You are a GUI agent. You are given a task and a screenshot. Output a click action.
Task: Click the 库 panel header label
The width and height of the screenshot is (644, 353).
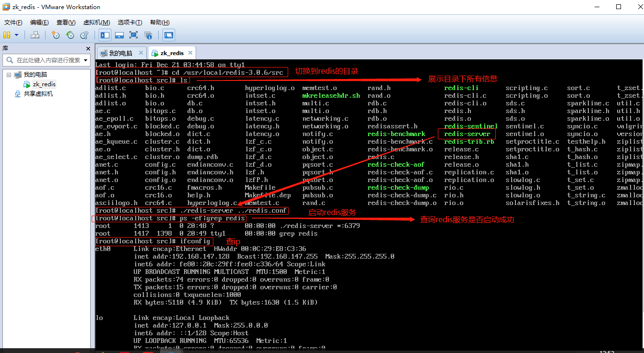(x=5, y=48)
